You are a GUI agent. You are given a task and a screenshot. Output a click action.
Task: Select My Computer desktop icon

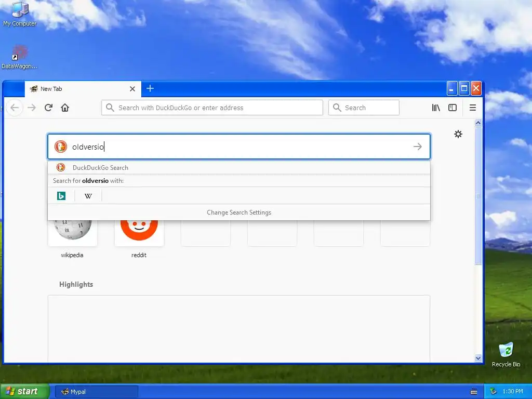click(20, 14)
